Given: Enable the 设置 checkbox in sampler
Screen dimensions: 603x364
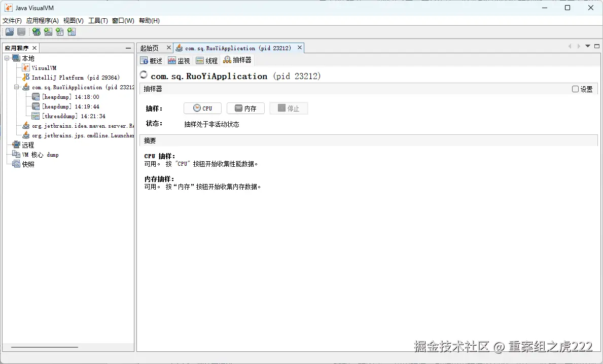Looking at the screenshot, I should tap(575, 89).
